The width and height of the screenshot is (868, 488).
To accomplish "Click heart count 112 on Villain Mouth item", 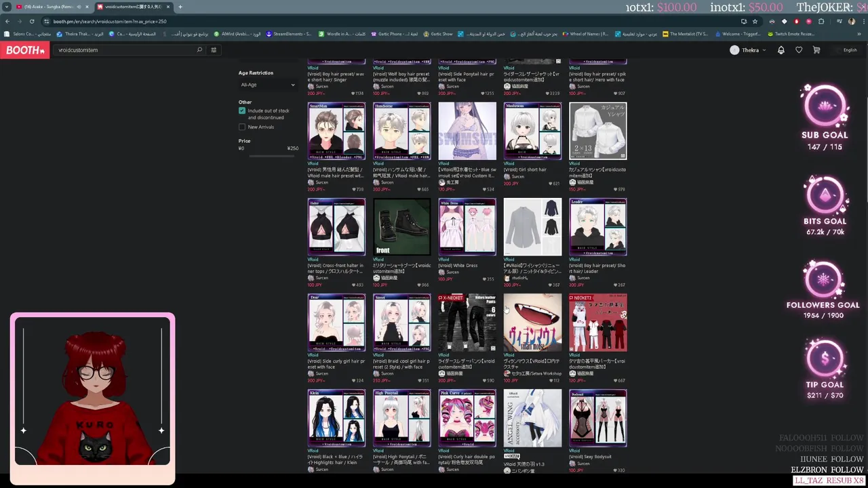I will tap(555, 380).
